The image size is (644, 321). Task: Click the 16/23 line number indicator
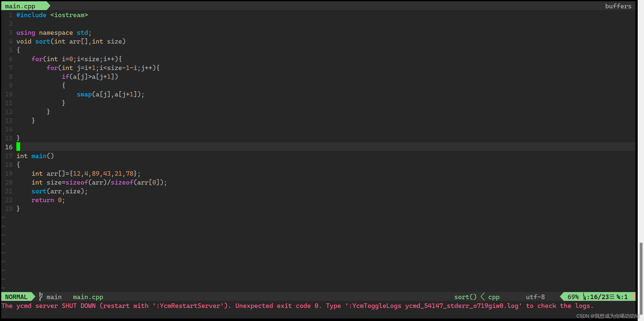(599, 297)
